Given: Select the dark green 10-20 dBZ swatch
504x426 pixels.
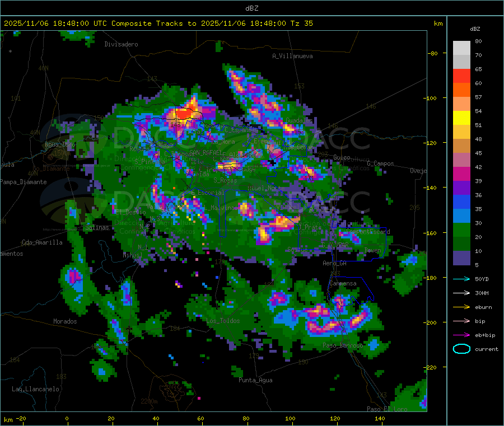Looking at the screenshot, I should [461, 244].
